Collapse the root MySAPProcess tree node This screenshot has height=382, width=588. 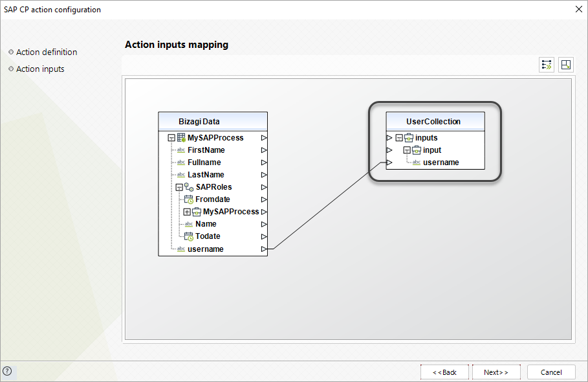[x=171, y=138]
